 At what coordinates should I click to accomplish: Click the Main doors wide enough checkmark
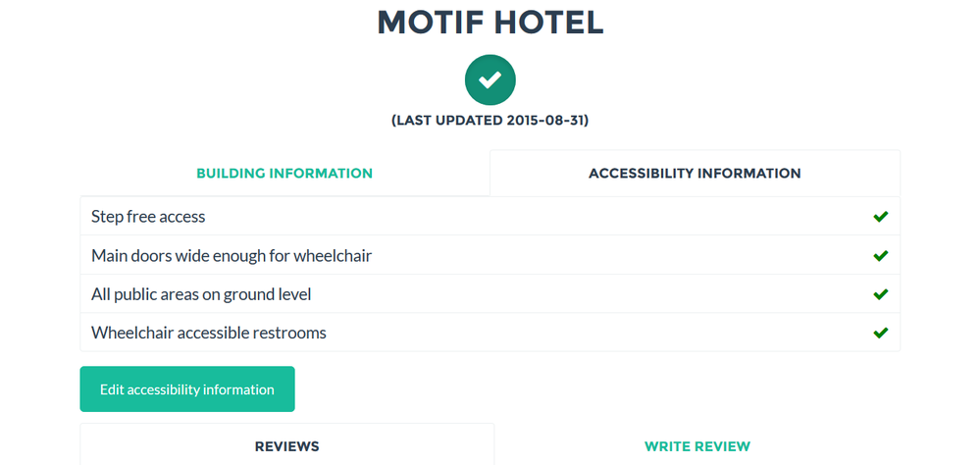point(881,256)
